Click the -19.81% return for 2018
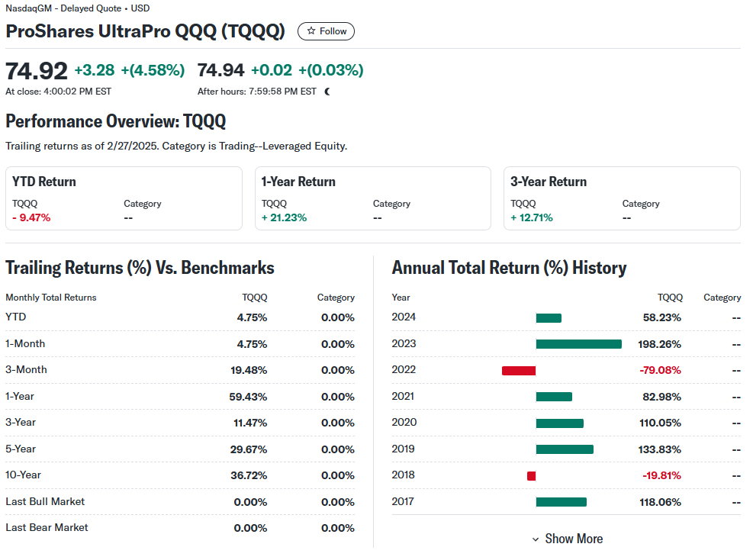This screenshot has height=560, width=753. [661, 475]
